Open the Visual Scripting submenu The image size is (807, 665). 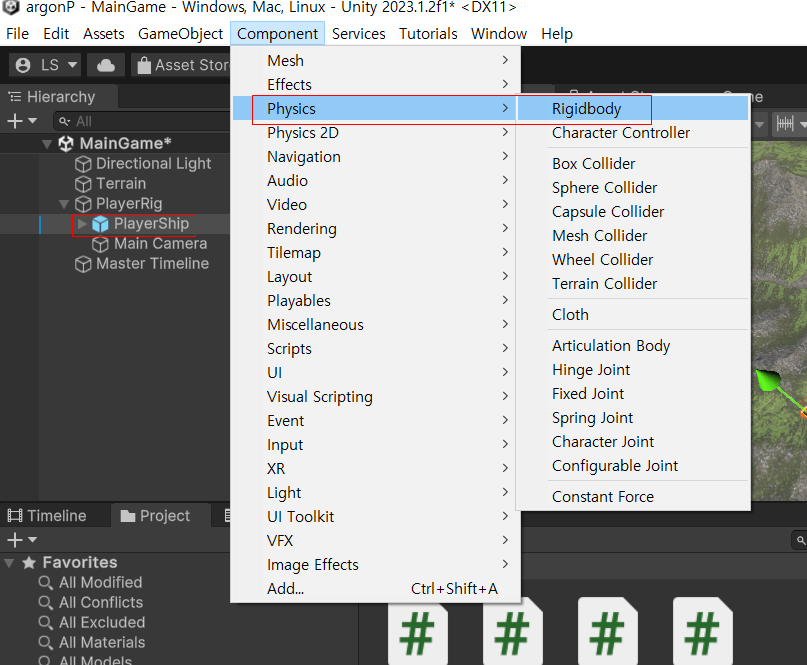click(x=376, y=397)
